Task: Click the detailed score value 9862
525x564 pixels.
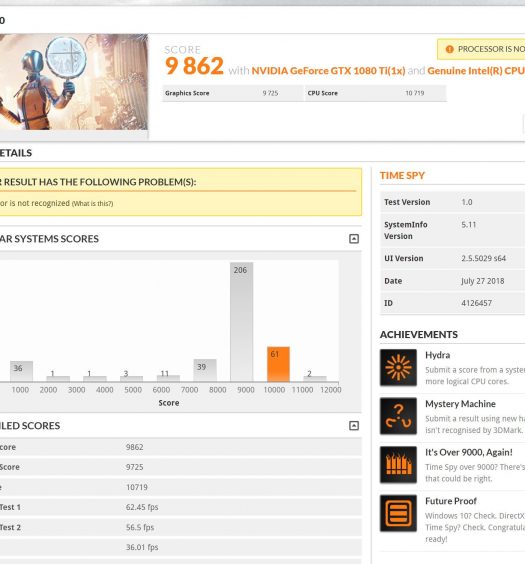Action: pyautogui.click(x=134, y=447)
